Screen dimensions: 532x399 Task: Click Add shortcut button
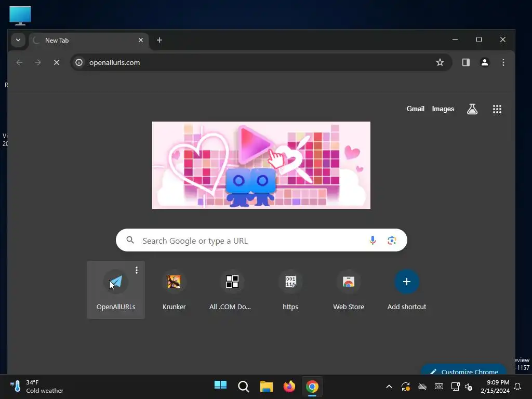coord(407,290)
